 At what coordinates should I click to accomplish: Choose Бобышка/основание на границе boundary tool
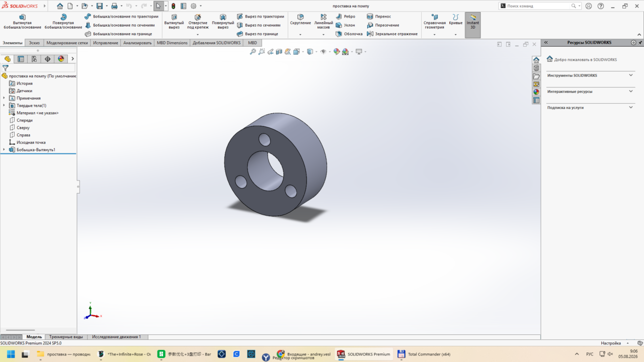[118, 34]
